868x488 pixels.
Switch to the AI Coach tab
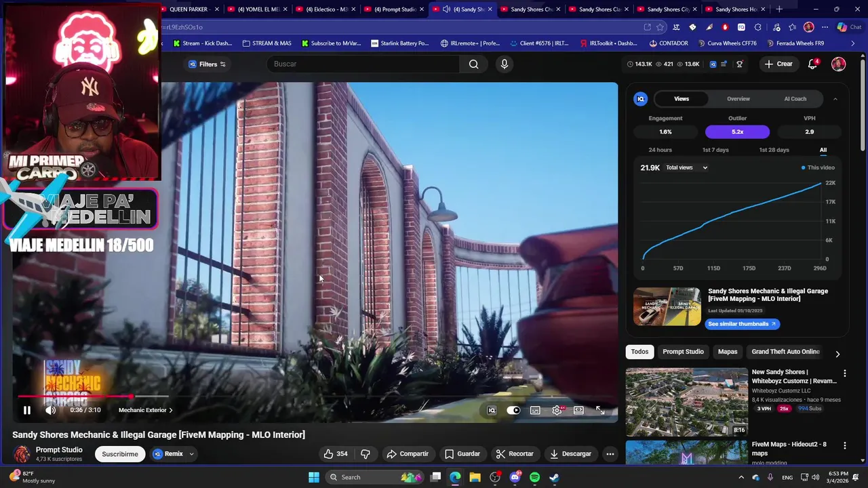pos(795,99)
